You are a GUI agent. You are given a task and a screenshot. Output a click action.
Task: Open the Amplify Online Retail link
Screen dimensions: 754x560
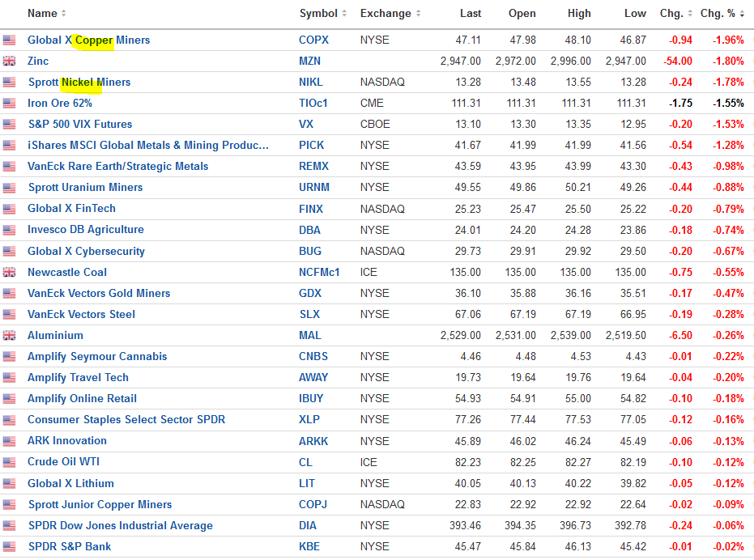coord(83,398)
